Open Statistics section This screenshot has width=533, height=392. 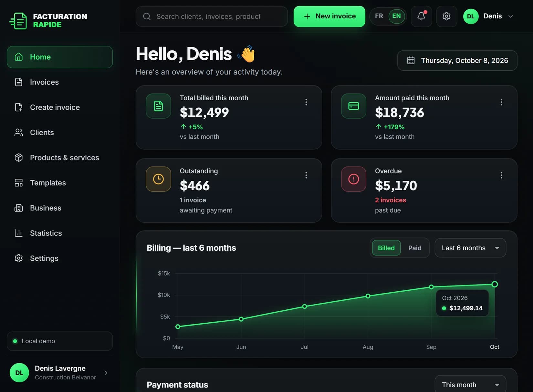point(60,233)
